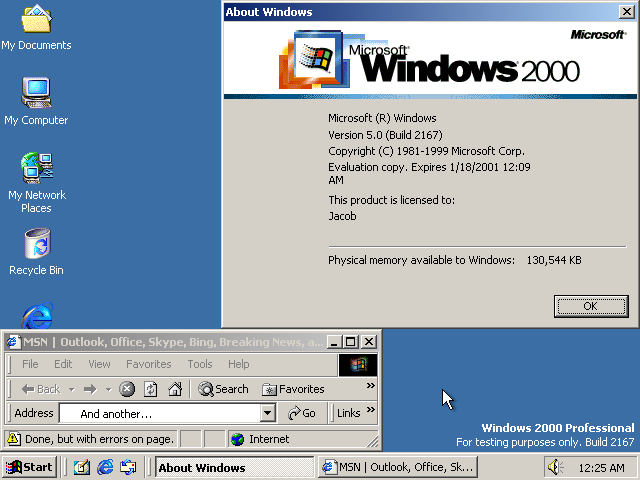The width and height of the screenshot is (640, 480).
Task: Click the Stop icon in IE toolbar
Action: tap(127, 389)
